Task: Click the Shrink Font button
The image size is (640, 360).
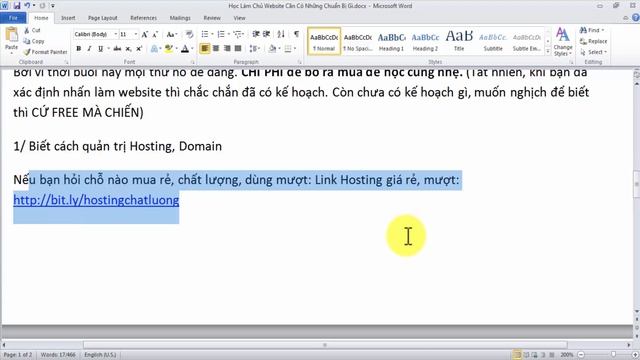Action: [x=155, y=35]
